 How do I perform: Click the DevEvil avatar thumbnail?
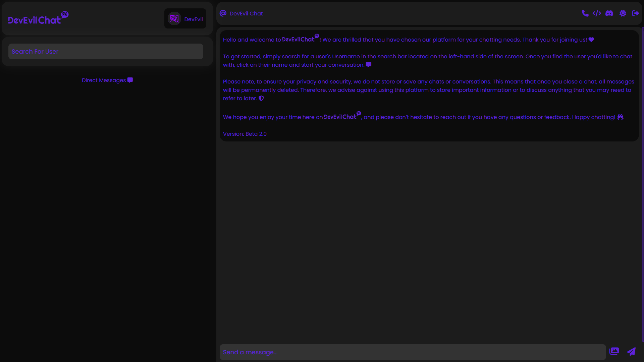(174, 18)
